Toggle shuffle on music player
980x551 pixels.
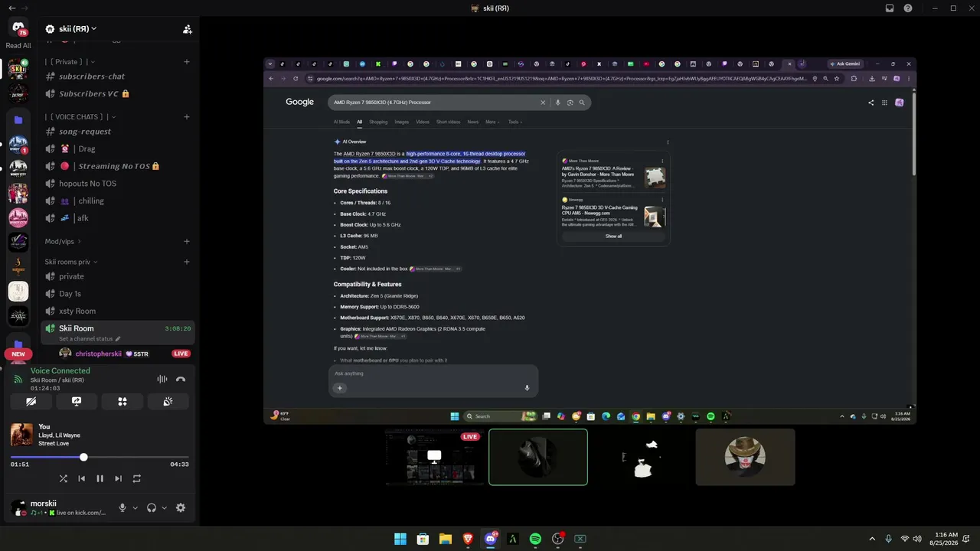click(x=64, y=478)
